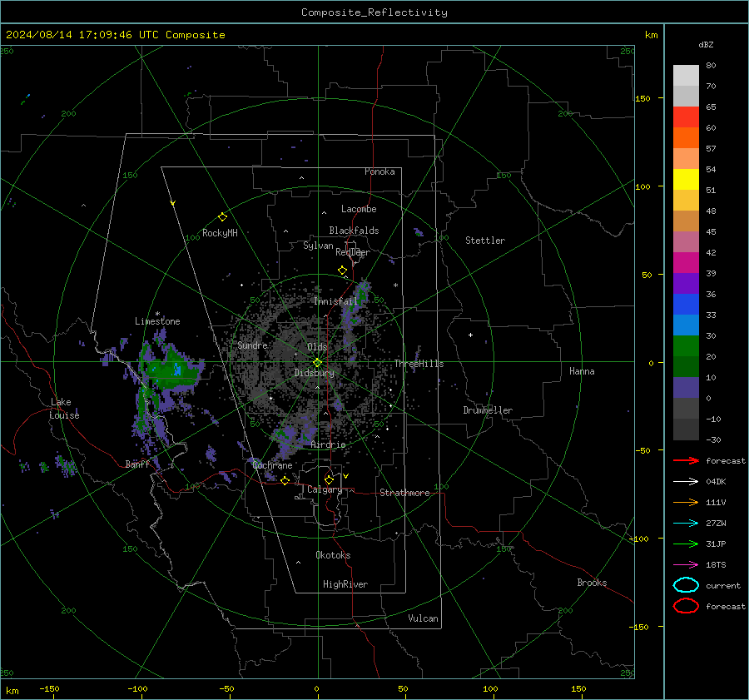Select the cyan 27ZW arrow legend icon

tap(686, 524)
